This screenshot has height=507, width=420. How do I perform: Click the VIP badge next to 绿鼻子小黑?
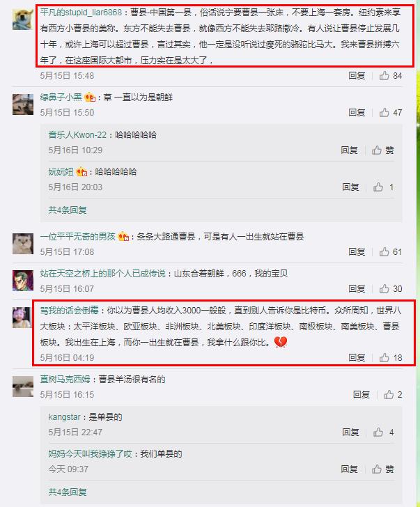(x=90, y=97)
